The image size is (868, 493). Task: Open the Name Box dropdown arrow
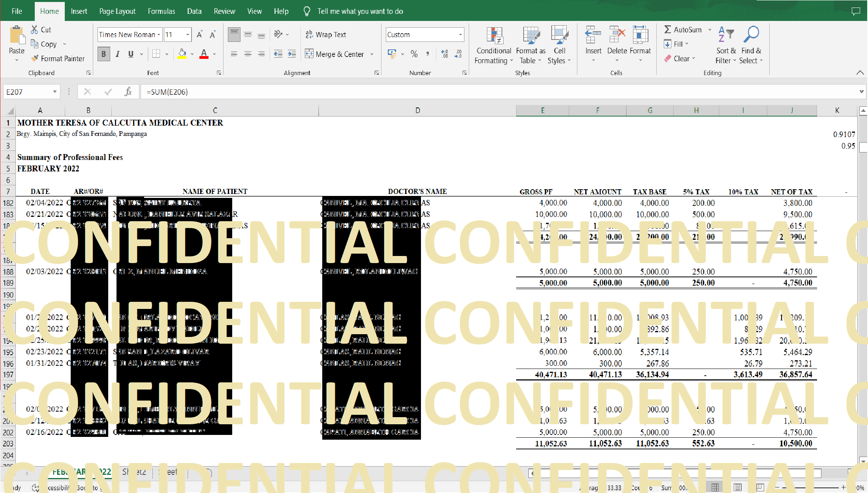pos(55,92)
